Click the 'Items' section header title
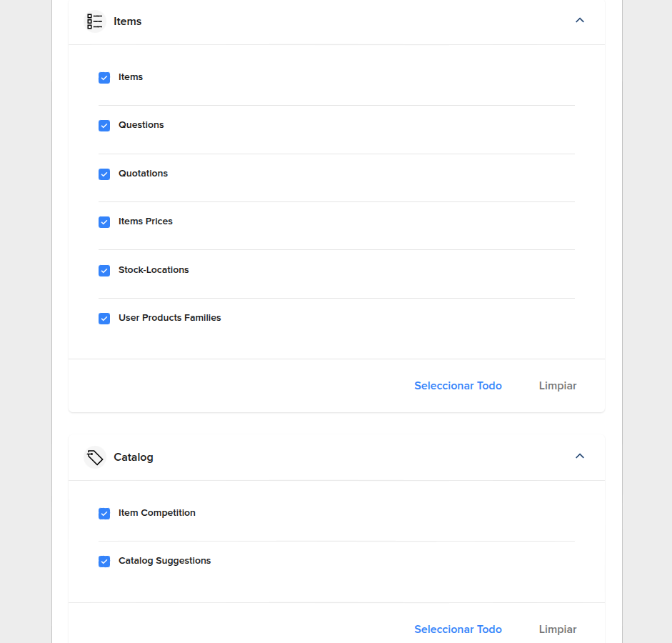 [128, 21]
